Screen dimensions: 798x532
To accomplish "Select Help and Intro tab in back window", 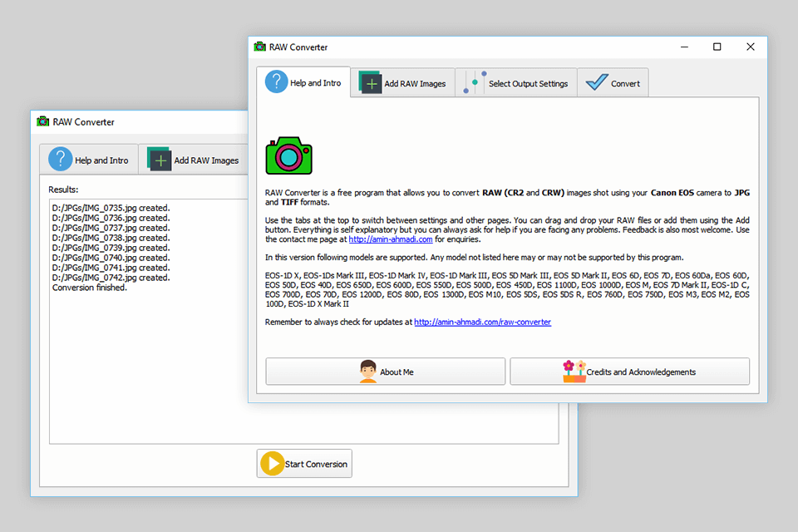I will coord(89,160).
